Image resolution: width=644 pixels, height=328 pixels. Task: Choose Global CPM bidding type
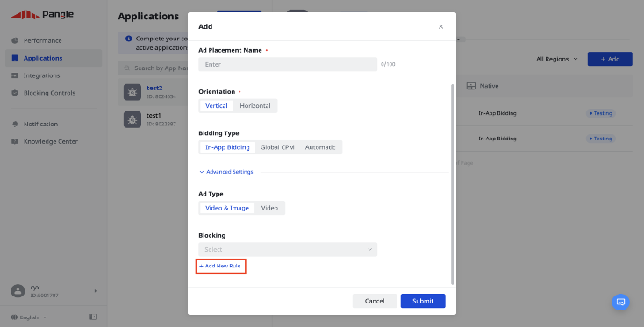point(277,147)
